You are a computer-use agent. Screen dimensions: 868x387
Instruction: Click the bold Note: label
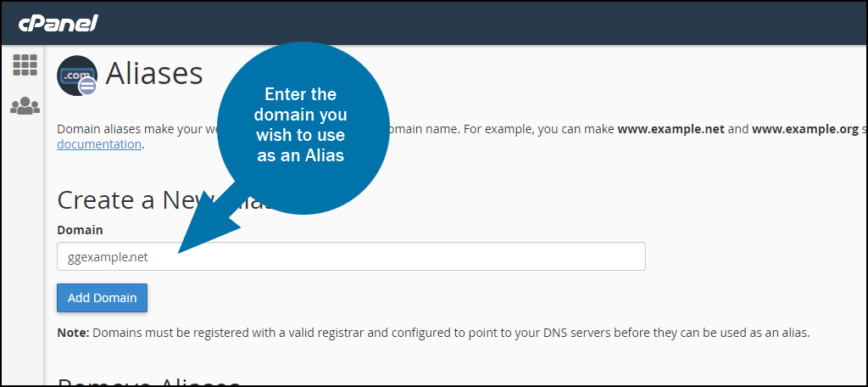[x=73, y=334]
